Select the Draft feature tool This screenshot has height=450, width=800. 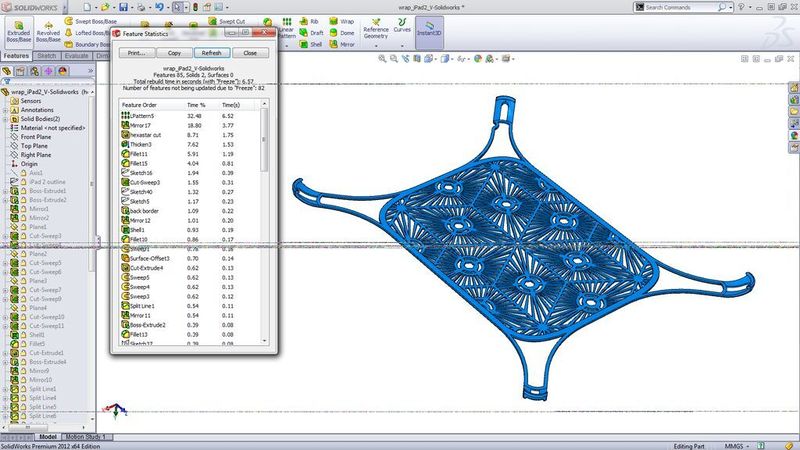(x=311, y=33)
